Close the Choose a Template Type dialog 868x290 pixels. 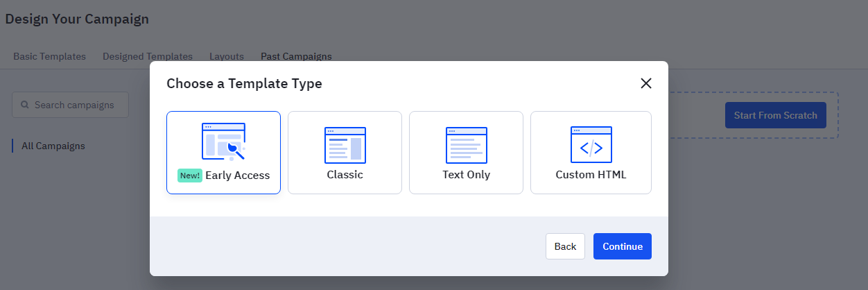tap(646, 83)
